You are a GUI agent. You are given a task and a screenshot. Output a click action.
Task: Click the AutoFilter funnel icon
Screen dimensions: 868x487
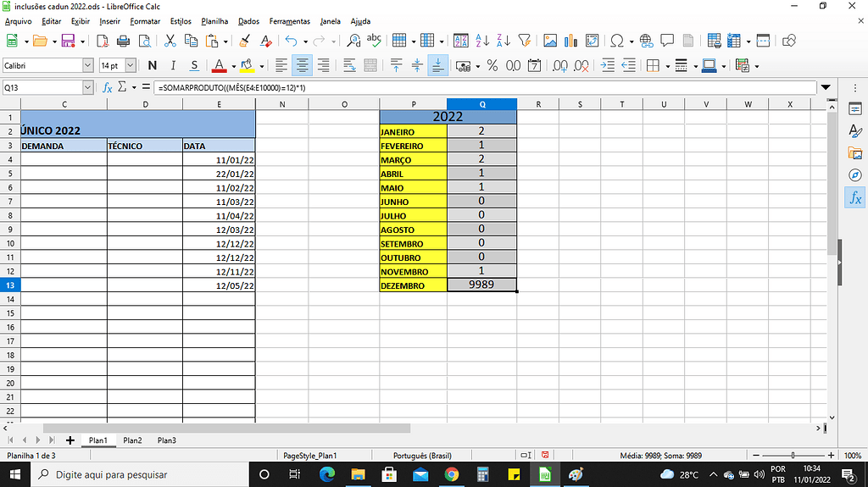click(524, 41)
